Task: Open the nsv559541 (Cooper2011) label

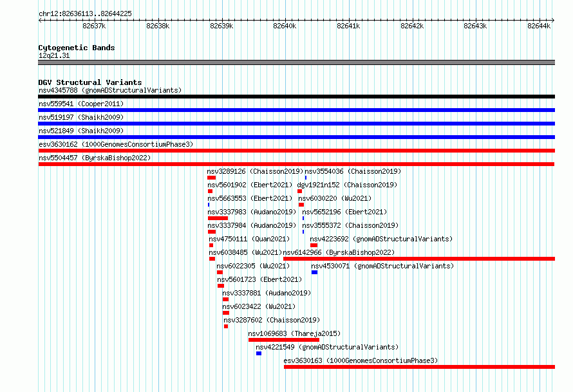Action: [81, 104]
